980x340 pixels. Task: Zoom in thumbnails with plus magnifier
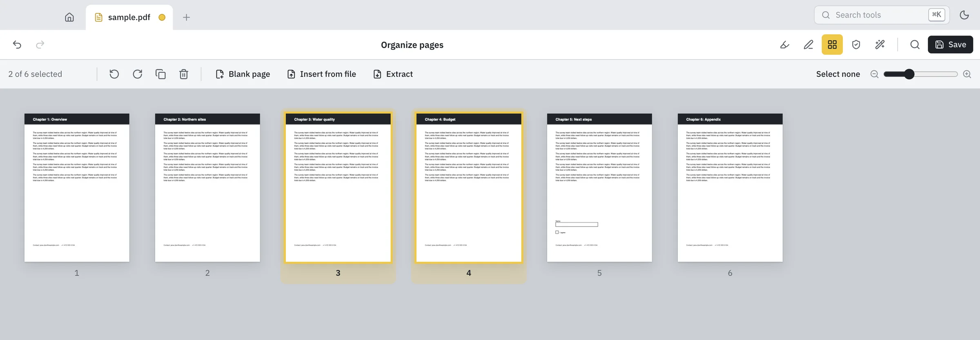pos(967,74)
